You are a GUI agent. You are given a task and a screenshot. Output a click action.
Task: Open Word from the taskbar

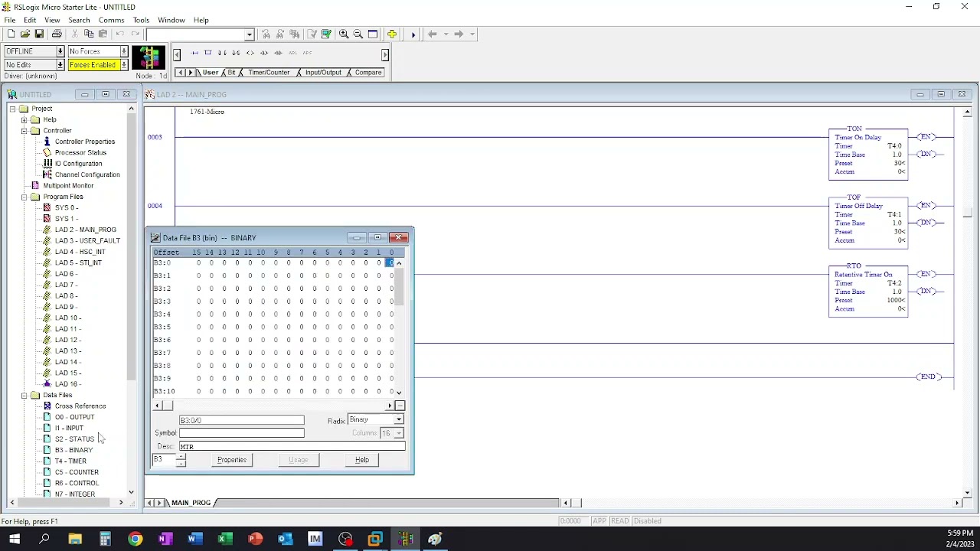[x=194, y=539]
